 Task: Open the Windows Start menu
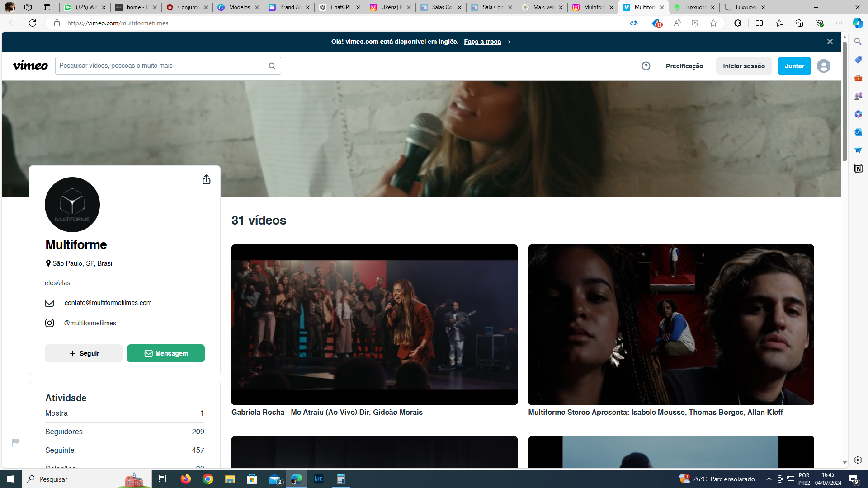[11, 479]
